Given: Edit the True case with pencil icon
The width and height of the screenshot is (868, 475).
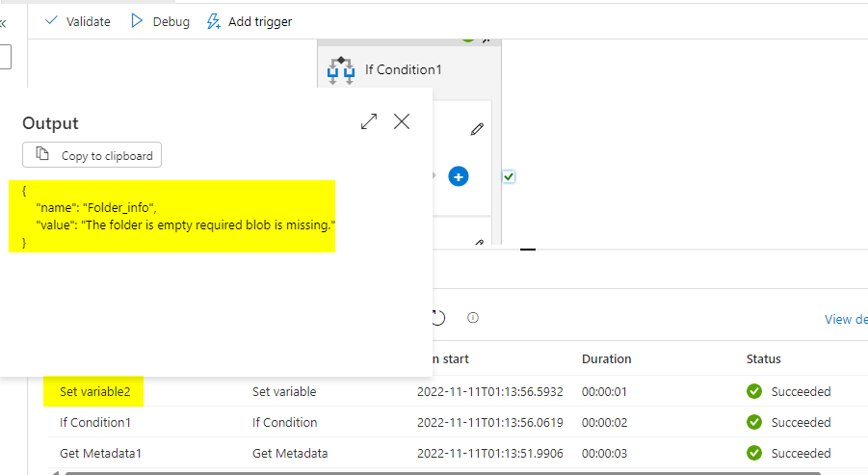Looking at the screenshot, I should click(477, 129).
